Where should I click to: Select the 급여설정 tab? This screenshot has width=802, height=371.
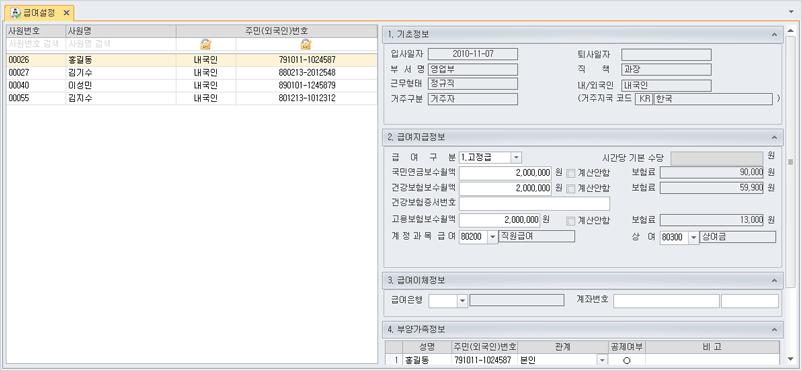pos(39,12)
